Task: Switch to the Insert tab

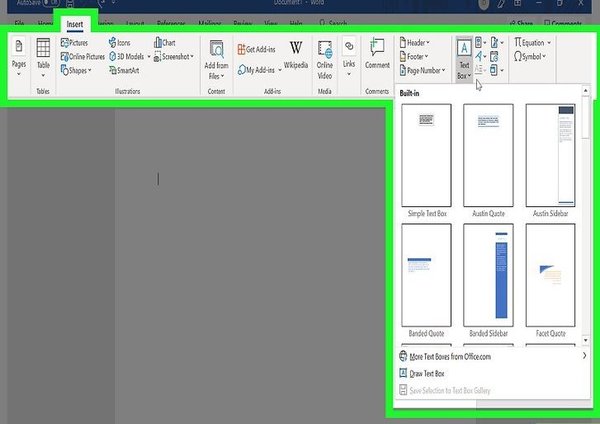Action: (75, 22)
